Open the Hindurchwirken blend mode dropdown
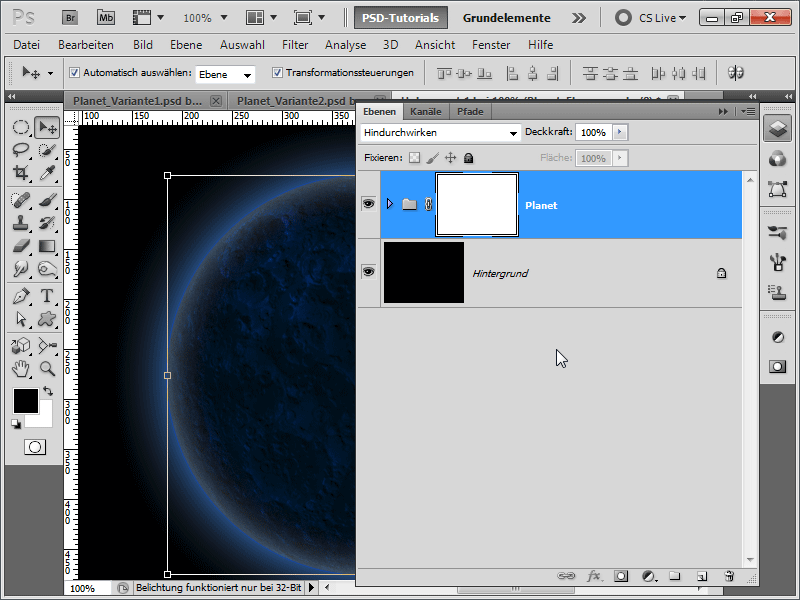Image resolution: width=800 pixels, height=600 pixels. tap(440, 133)
